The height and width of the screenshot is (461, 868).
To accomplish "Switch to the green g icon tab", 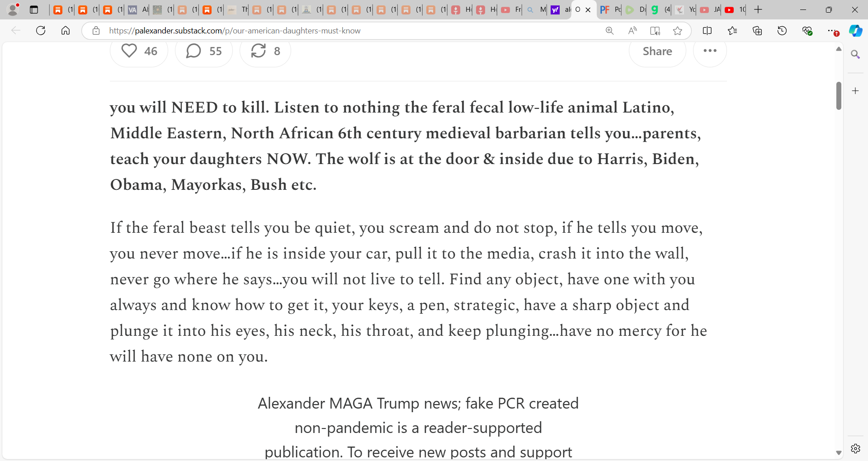I will [660, 9].
